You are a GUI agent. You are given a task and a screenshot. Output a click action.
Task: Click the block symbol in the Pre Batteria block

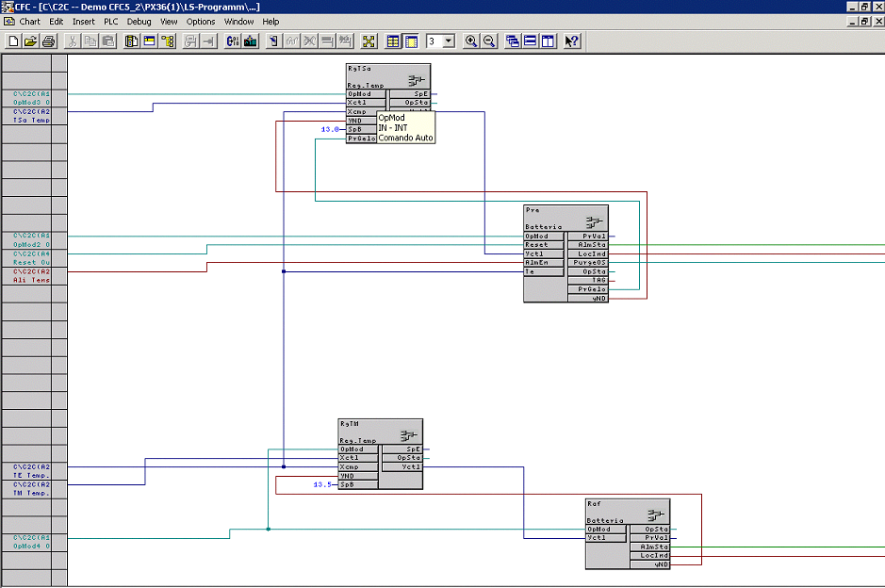pos(595,221)
